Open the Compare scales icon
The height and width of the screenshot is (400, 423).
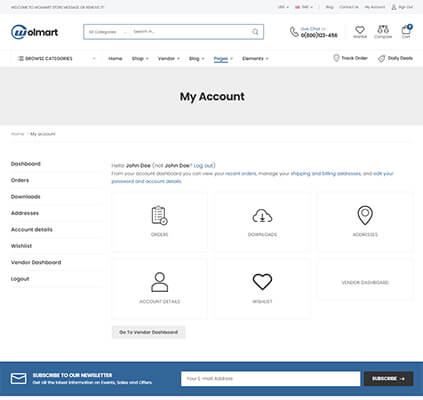tap(383, 30)
